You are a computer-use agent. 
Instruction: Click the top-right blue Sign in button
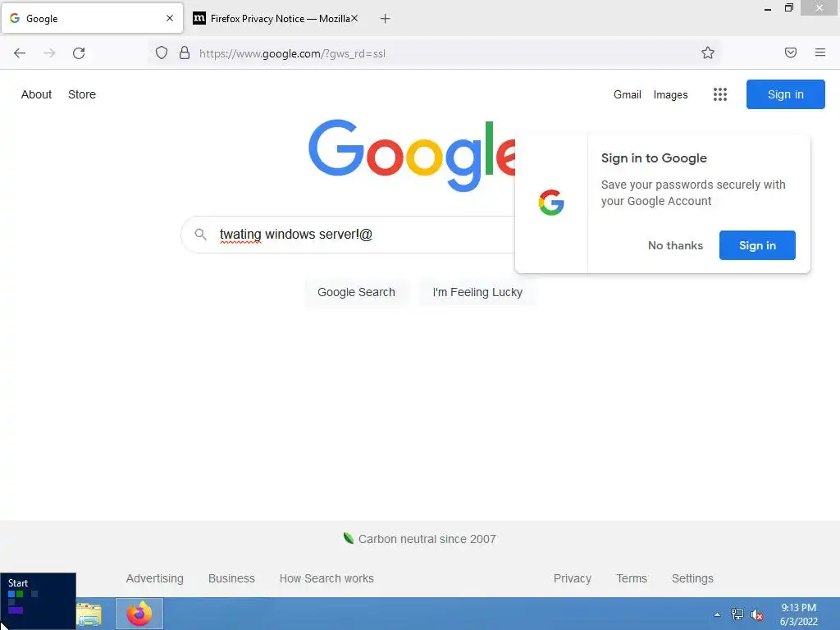pyautogui.click(x=785, y=94)
